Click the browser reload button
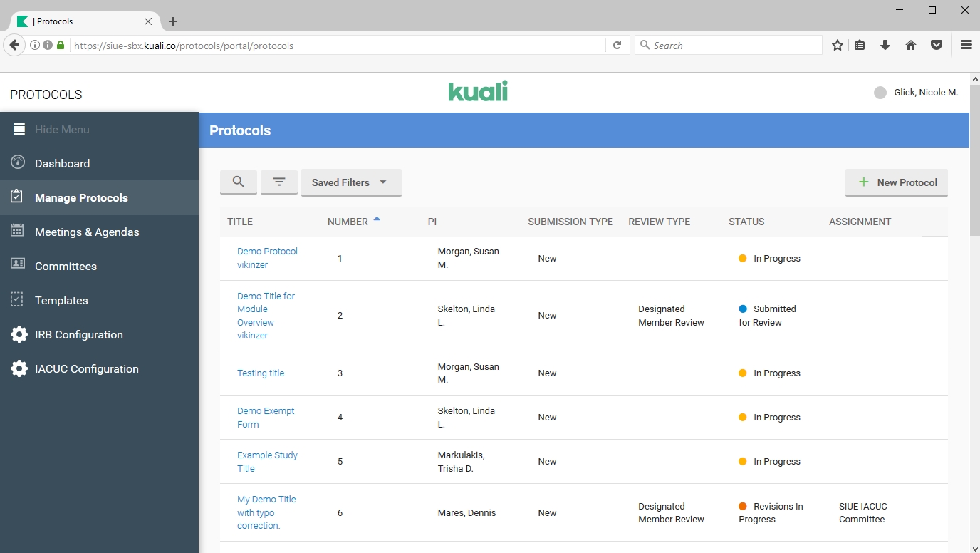This screenshot has height=553, width=980. pyautogui.click(x=617, y=46)
